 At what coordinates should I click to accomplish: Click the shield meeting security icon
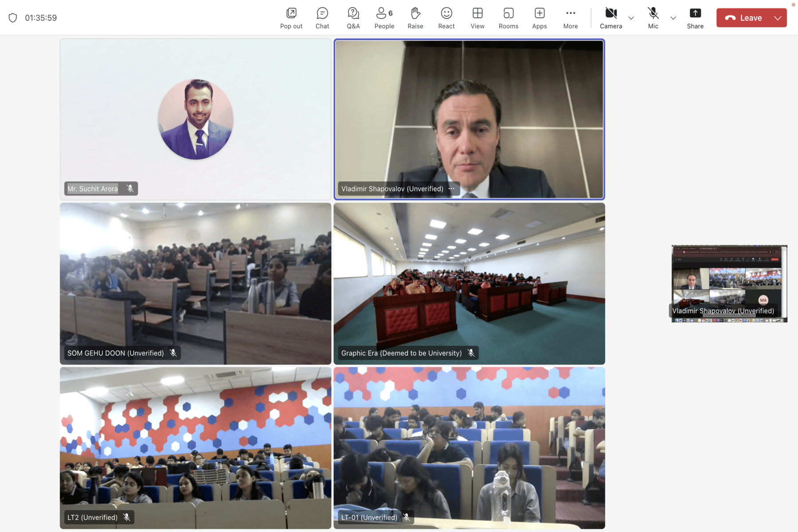(x=13, y=18)
